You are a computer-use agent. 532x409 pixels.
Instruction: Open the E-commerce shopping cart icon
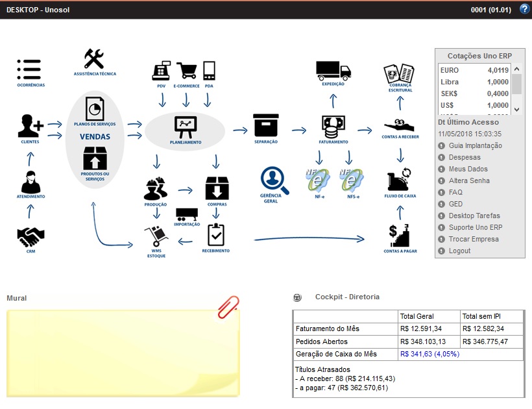[186, 70]
